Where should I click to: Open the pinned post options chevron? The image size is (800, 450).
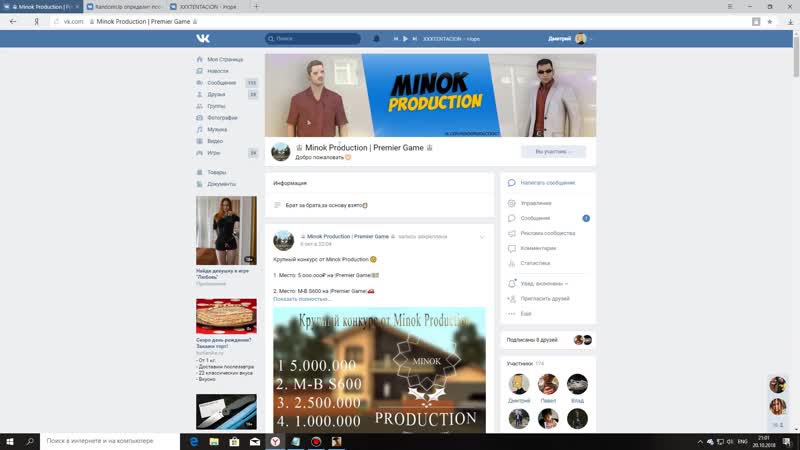click(x=482, y=237)
